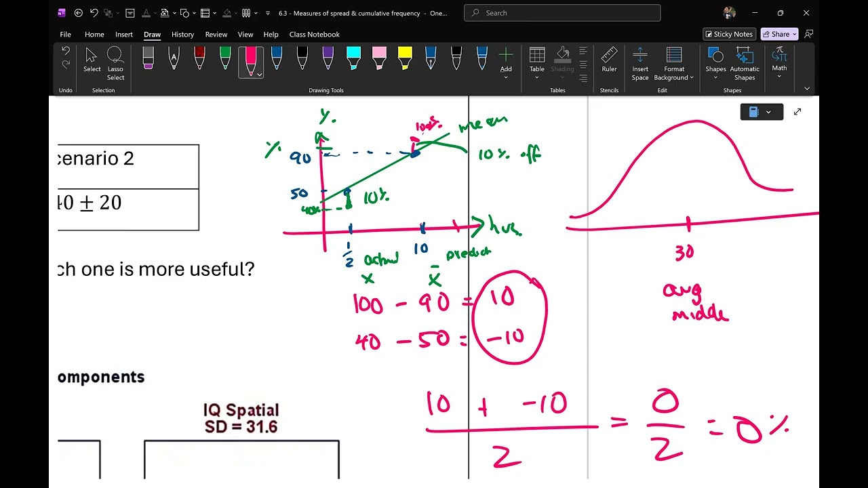
Task: Click the Insert Space tool
Action: (640, 64)
